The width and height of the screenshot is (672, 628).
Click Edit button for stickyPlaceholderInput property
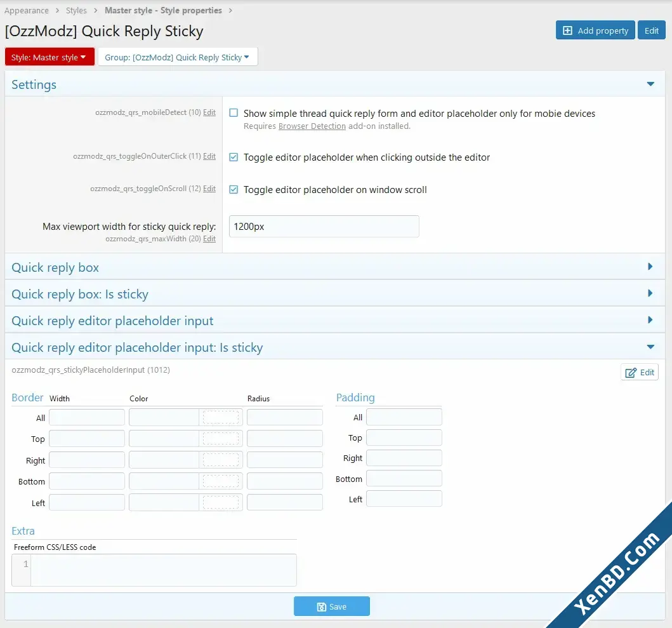pyautogui.click(x=640, y=372)
